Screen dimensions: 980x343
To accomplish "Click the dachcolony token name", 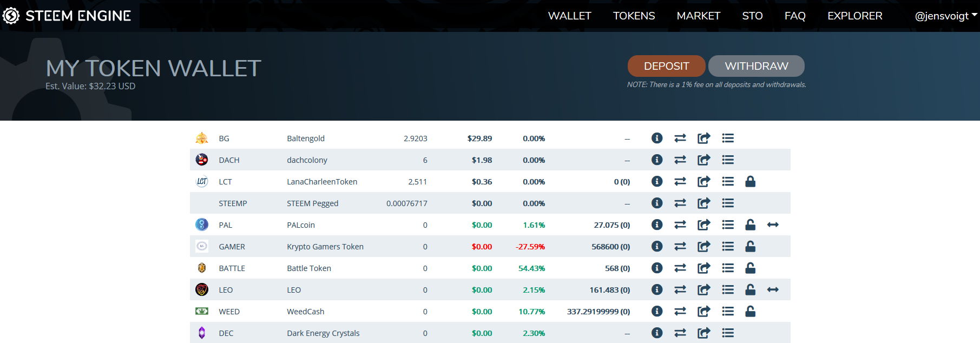I will point(307,160).
